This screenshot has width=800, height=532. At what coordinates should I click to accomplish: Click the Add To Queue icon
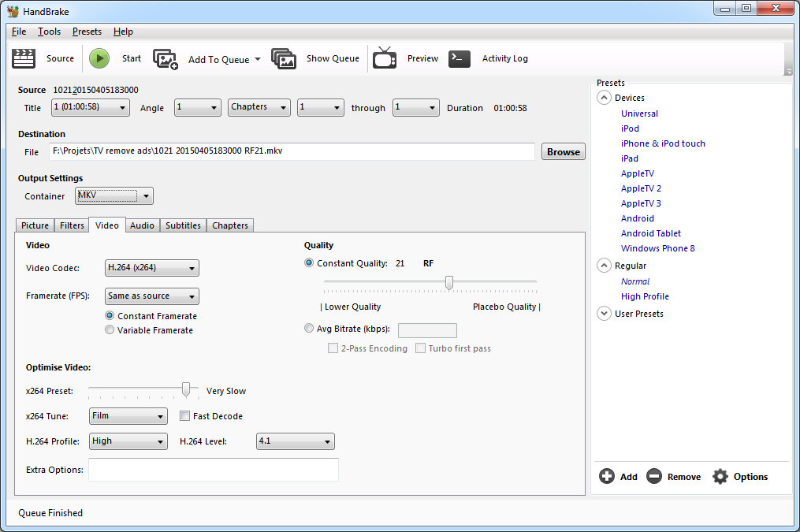tap(166, 59)
